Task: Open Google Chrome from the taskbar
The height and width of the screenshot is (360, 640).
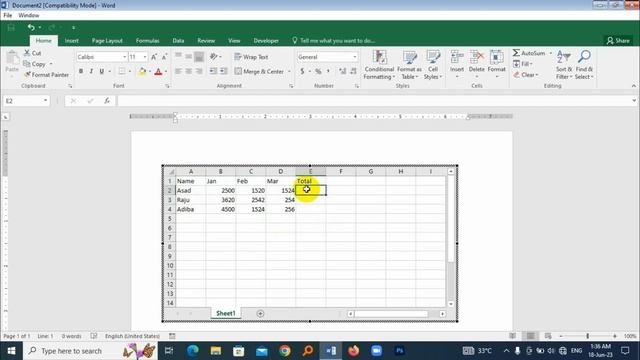Action: point(284,350)
